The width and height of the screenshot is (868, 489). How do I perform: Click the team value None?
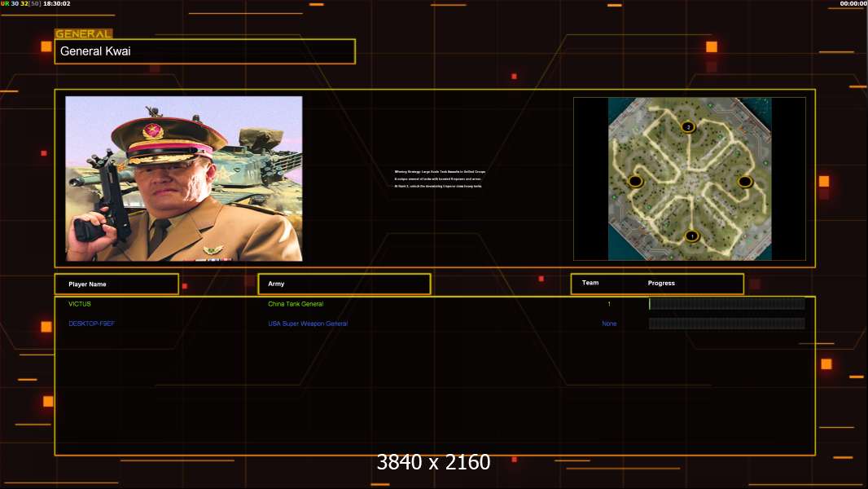click(x=609, y=324)
